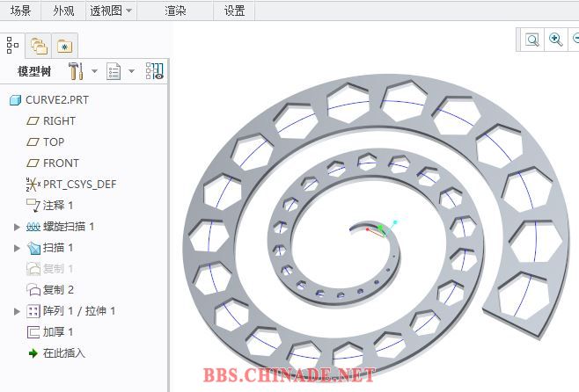Toggle the tree columns visibility icon
Viewport: 579px width, 392px height.
(154, 71)
